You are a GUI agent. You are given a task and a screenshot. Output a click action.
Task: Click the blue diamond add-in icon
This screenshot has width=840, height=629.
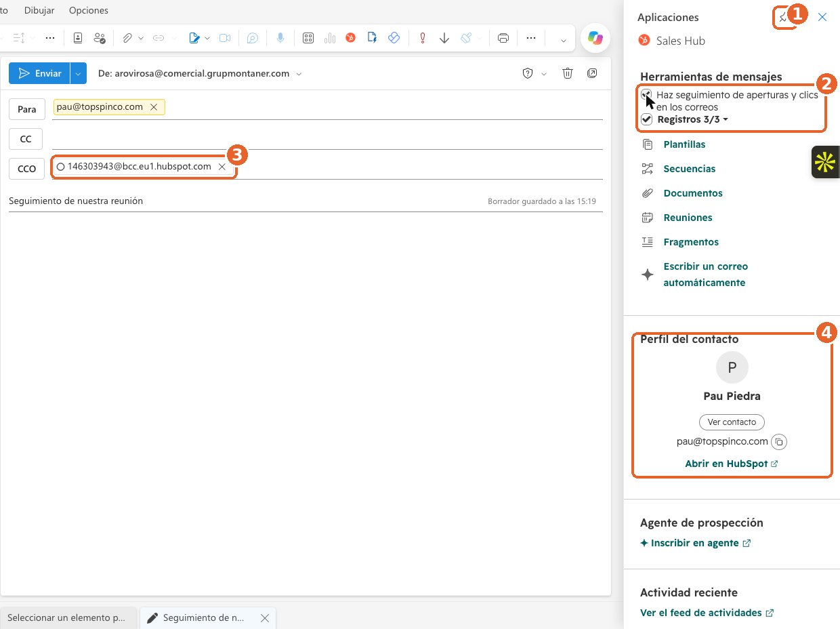click(394, 38)
